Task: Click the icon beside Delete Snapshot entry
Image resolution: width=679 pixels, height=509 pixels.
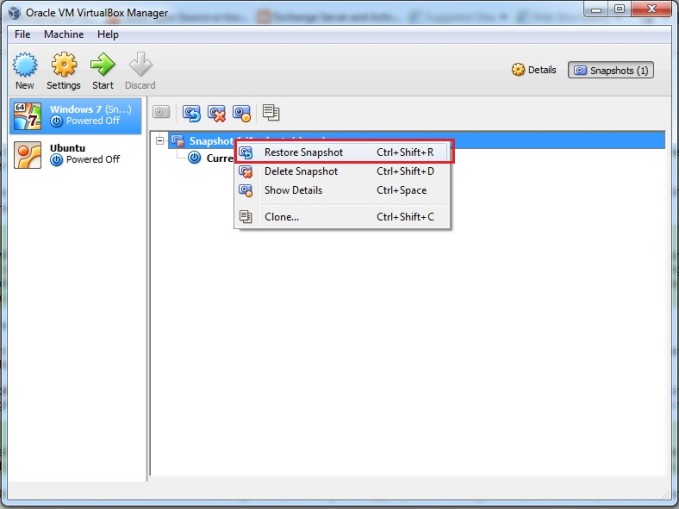Action: (x=246, y=172)
